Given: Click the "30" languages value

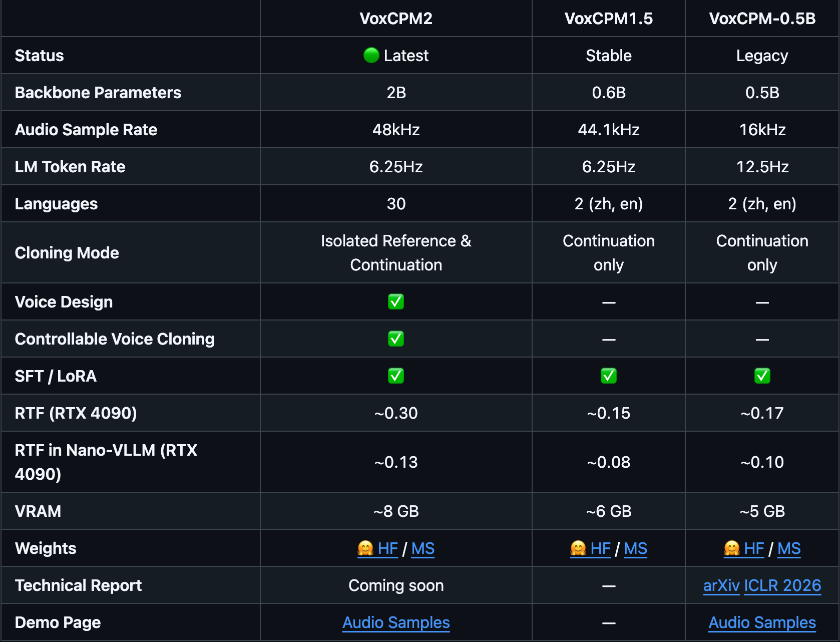Looking at the screenshot, I should [x=396, y=204].
